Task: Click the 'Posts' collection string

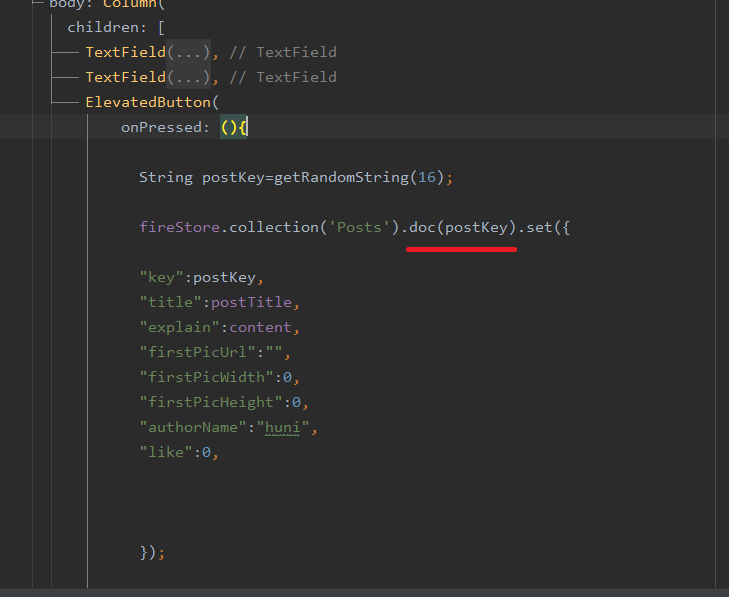Action: coord(359,227)
